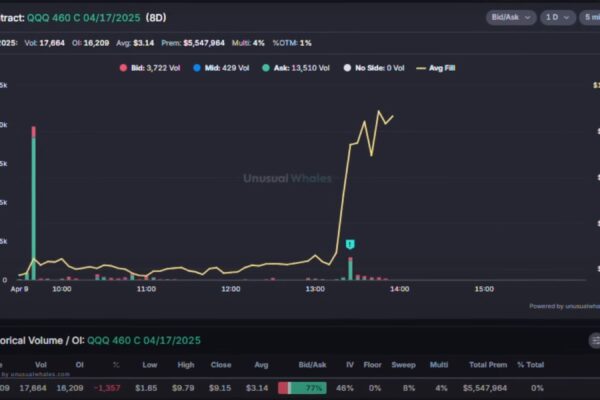Sort by the Multi column header
This screenshot has height=400, width=600.
[x=439, y=365]
